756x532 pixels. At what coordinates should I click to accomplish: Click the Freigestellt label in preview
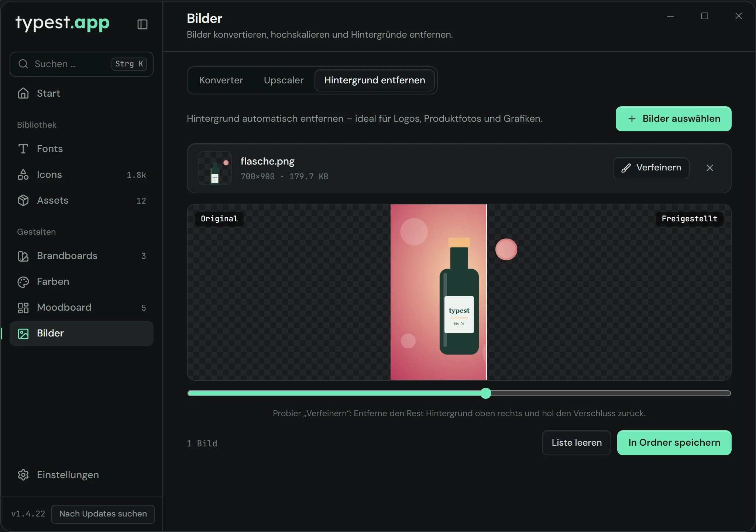tap(690, 219)
